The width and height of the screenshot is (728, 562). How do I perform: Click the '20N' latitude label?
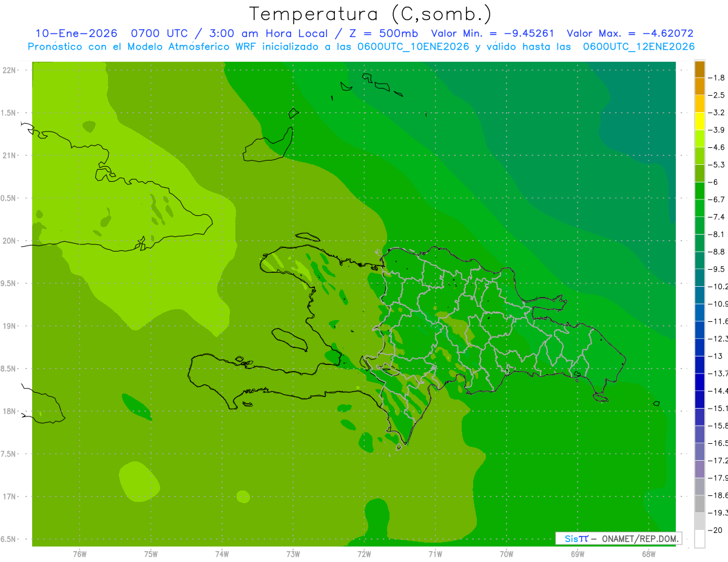tap(10, 241)
